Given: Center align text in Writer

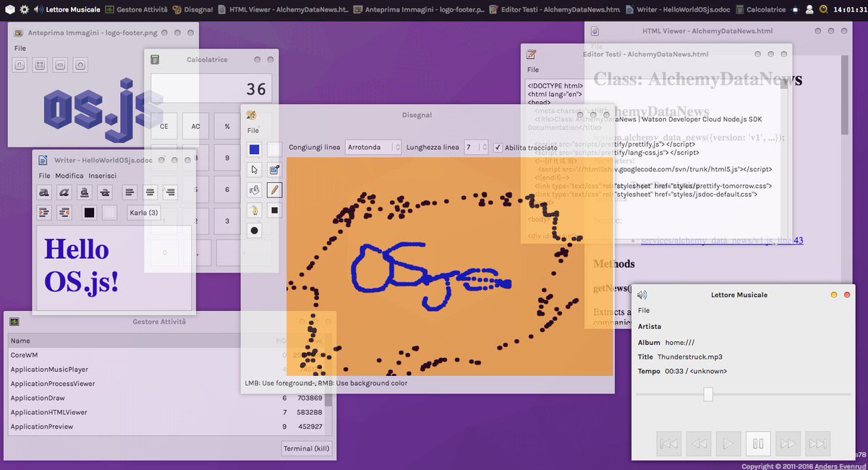Looking at the screenshot, I should click(x=150, y=192).
